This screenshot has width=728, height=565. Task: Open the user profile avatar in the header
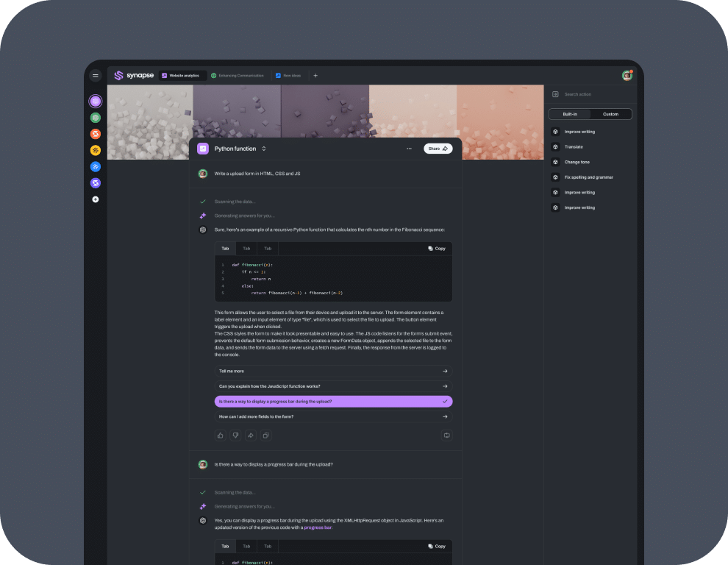click(x=627, y=76)
